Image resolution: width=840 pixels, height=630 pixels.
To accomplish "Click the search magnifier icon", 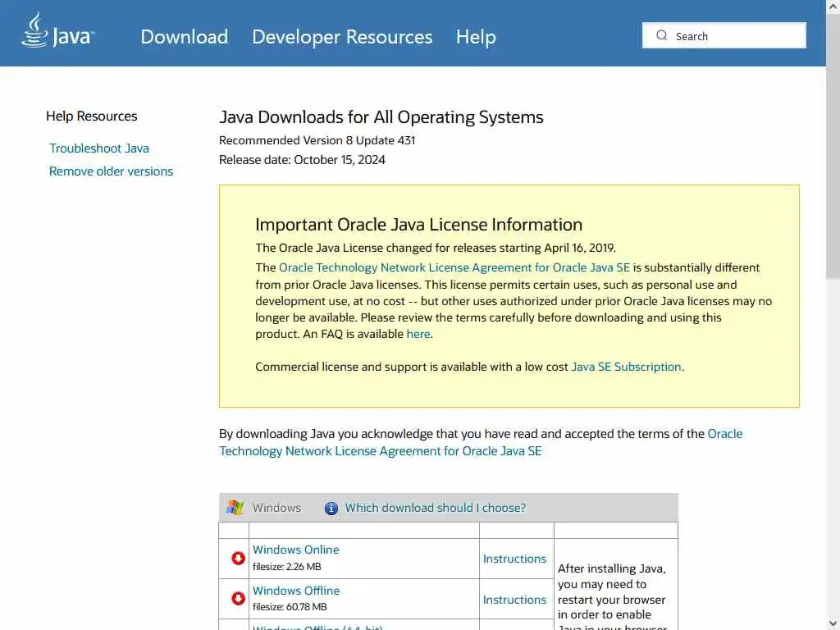I will pos(662,35).
